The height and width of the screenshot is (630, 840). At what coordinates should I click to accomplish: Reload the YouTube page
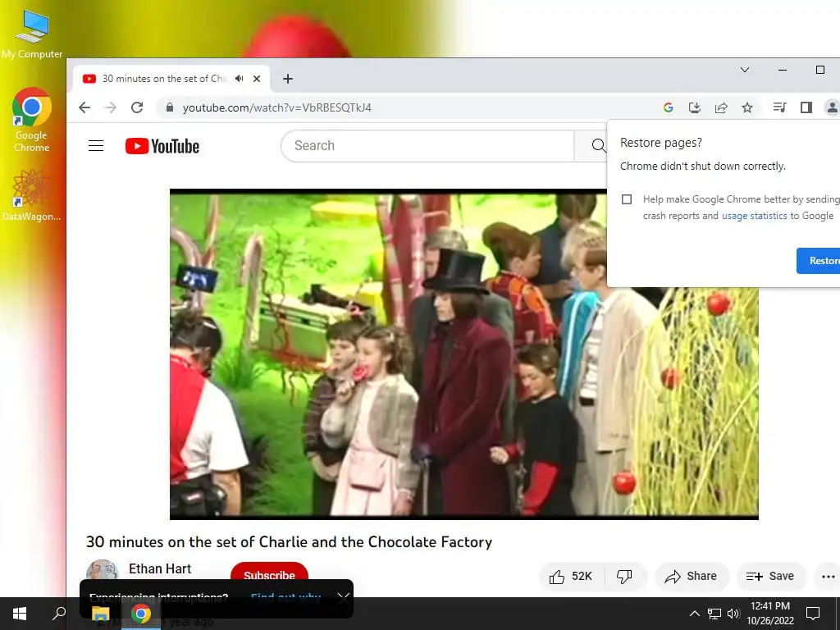[137, 107]
